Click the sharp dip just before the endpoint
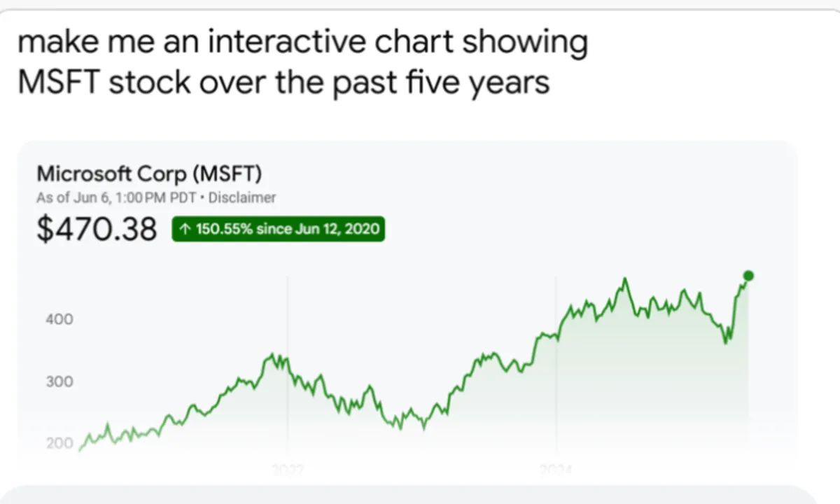 [x=726, y=342]
